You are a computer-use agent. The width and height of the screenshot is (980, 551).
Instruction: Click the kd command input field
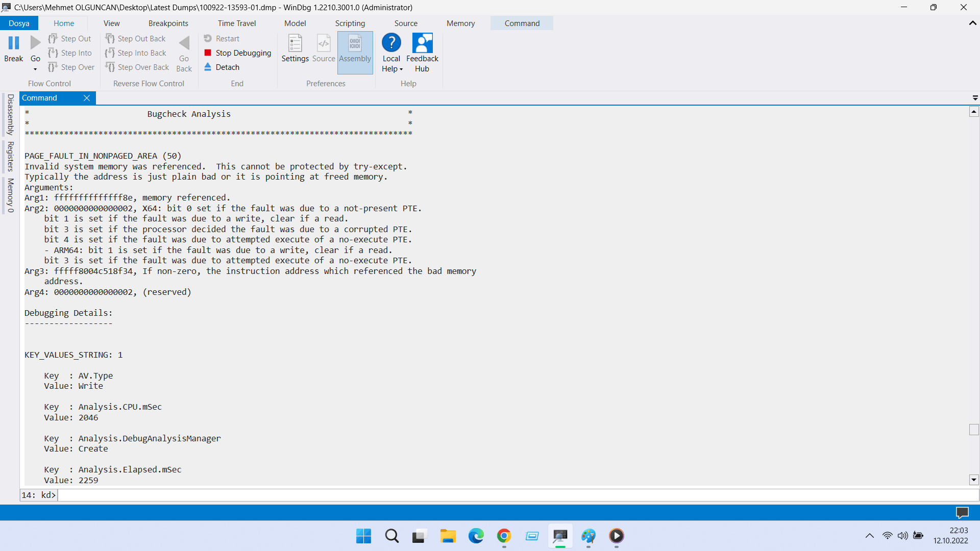(x=510, y=495)
